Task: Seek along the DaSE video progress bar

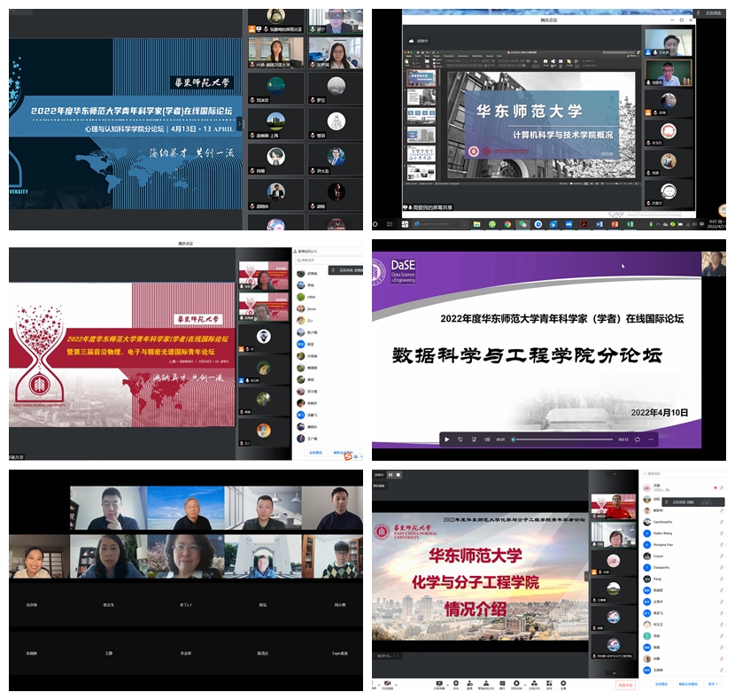Action: click(563, 439)
